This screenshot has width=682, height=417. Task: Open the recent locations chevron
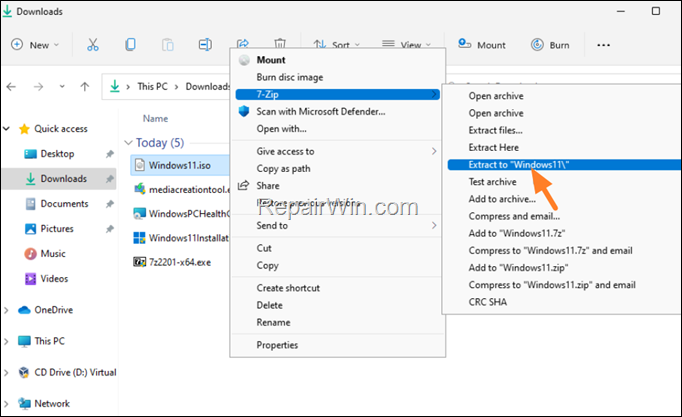[x=62, y=86]
